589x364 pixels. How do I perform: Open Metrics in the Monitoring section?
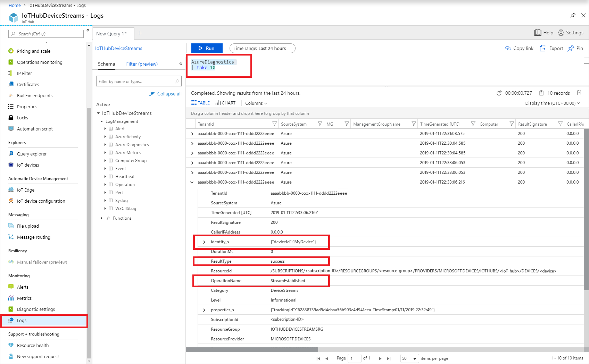coord(24,298)
